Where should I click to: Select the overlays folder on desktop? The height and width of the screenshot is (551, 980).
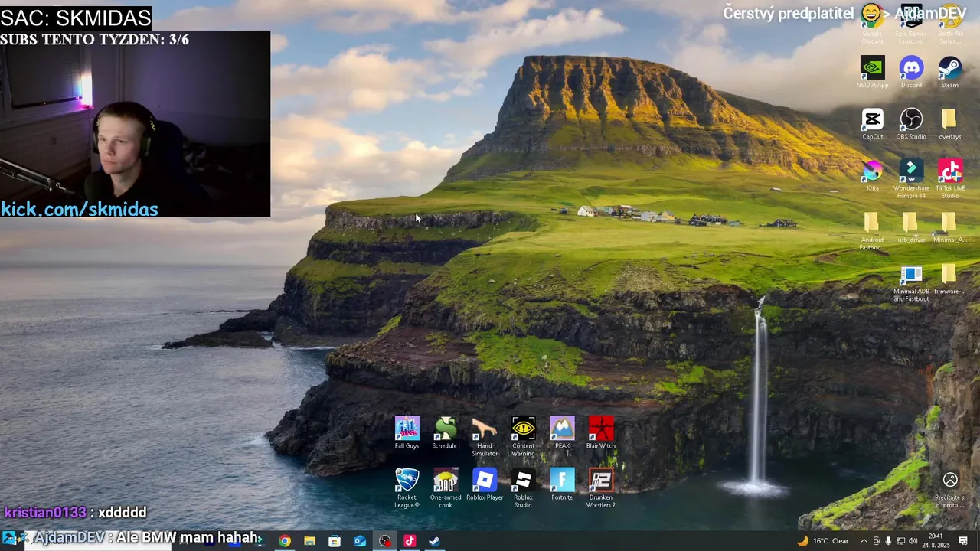[950, 124]
